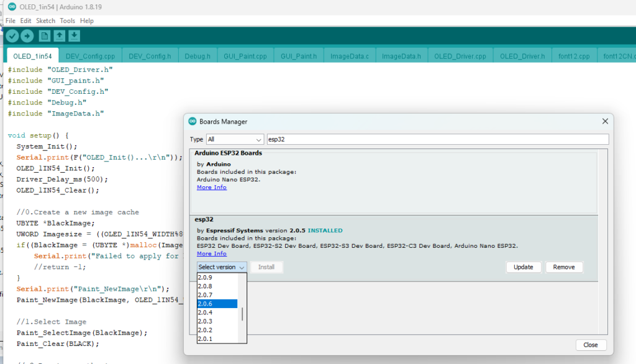This screenshot has height=364, width=636.
Task: Open More Info link for Arduino ESP32 Boards
Action: click(x=212, y=187)
